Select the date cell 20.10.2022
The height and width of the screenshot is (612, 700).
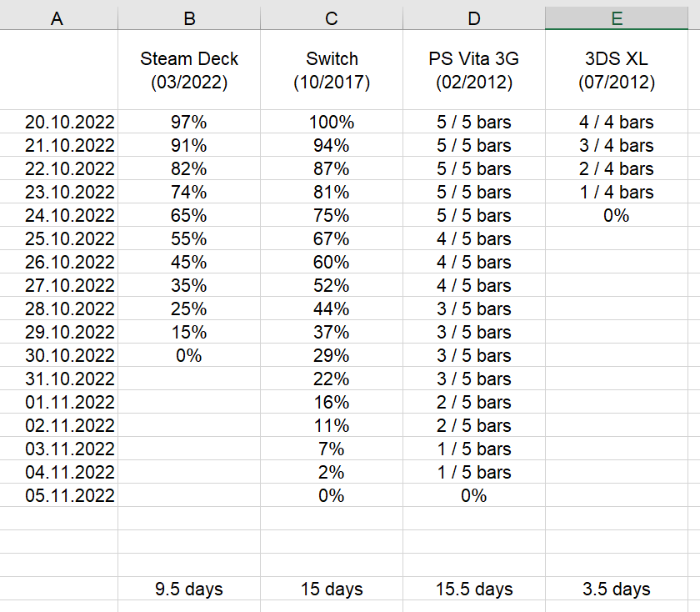[x=58, y=122]
